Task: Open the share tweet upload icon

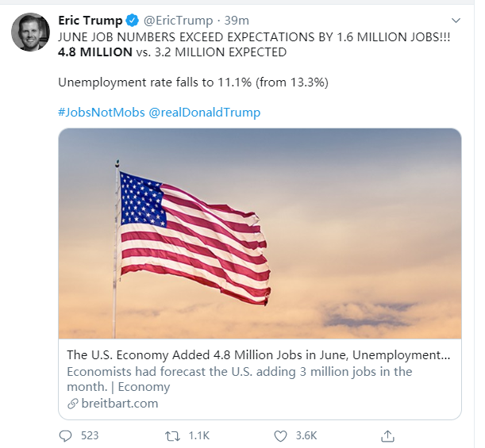Action: [387, 436]
